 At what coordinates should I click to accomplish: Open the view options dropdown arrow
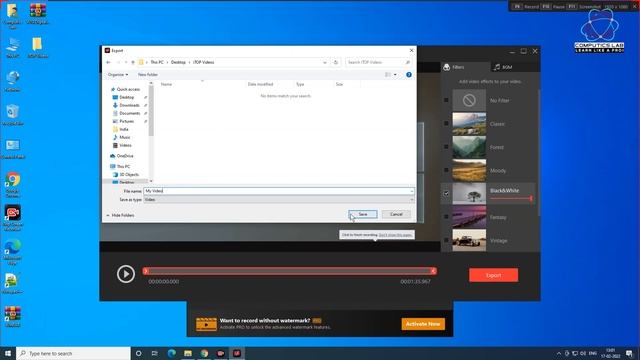pos(395,75)
